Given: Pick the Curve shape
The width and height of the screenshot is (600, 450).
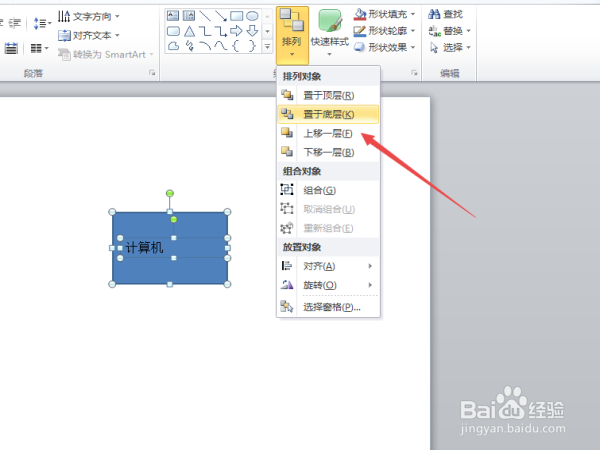Looking at the screenshot, I should [x=221, y=46].
